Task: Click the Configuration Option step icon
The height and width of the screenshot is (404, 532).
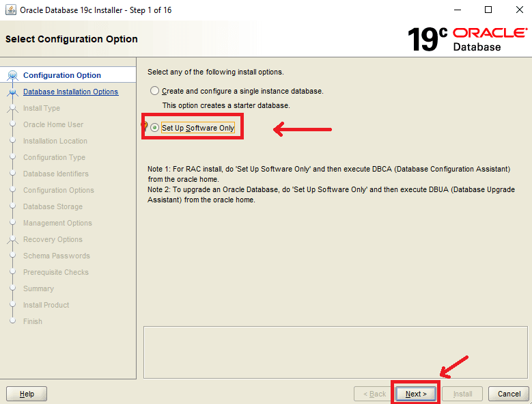Action: pos(12,75)
